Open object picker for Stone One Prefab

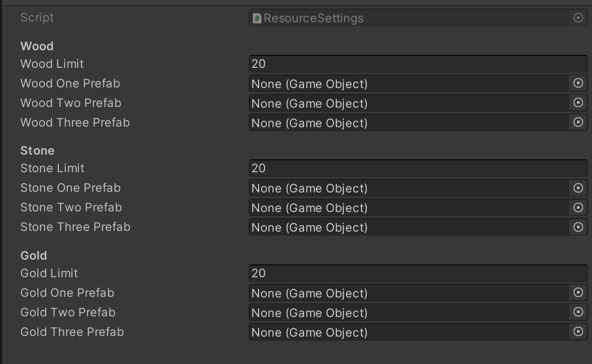(x=578, y=188)
